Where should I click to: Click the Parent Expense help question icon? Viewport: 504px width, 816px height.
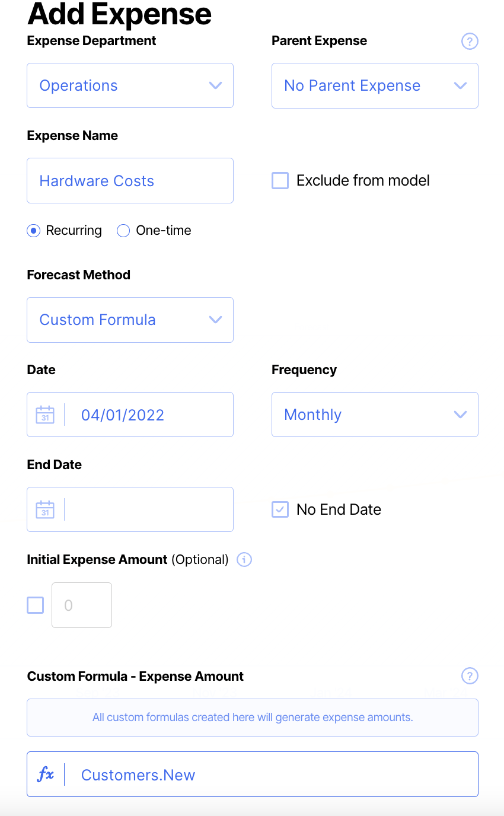(470, 42)
